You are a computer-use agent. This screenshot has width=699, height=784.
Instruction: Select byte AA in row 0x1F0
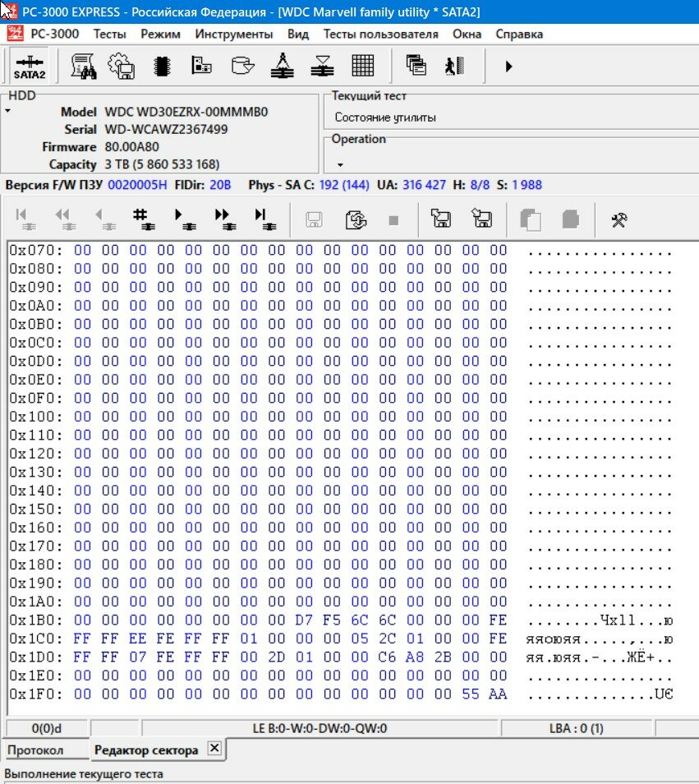click(x=498, y=694)
